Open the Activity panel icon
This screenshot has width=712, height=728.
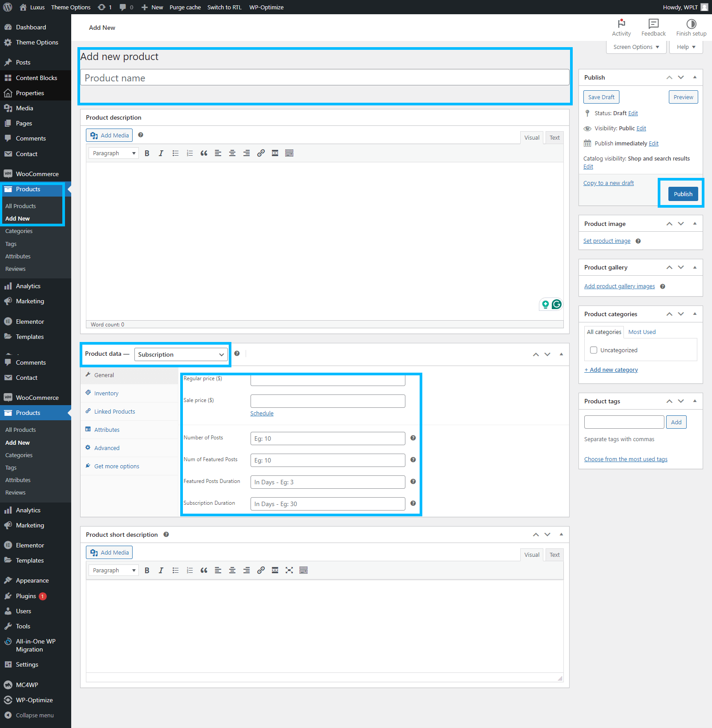click(x=621, y=24)
